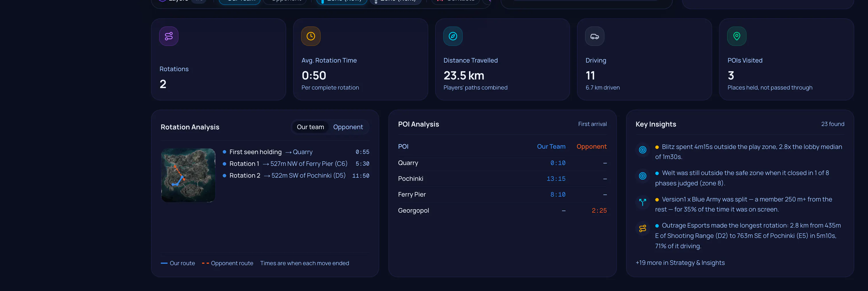Click the clock icon above Avg. Rotation Time
The height and width of the screenshot is (291, 868).
tap(311, 36)
